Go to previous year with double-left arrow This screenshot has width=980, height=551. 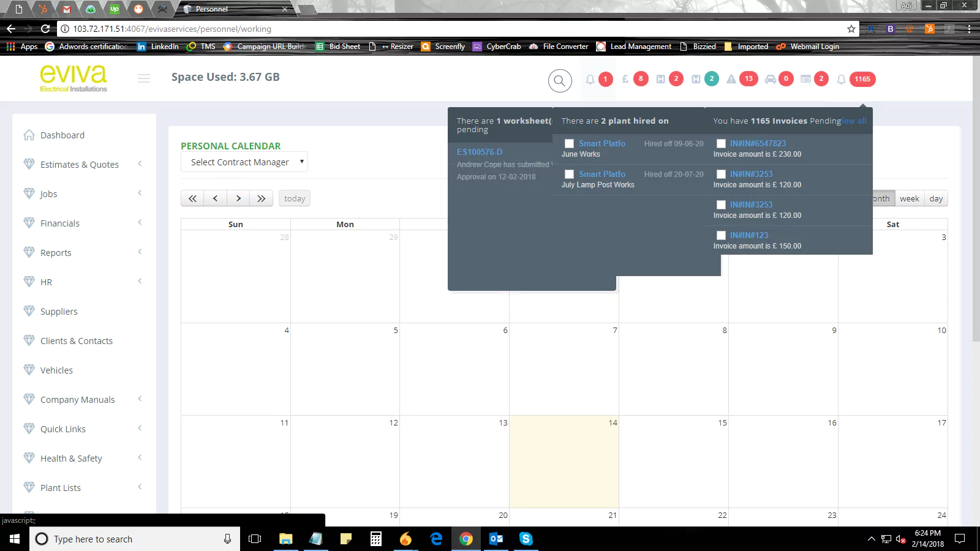192,198
